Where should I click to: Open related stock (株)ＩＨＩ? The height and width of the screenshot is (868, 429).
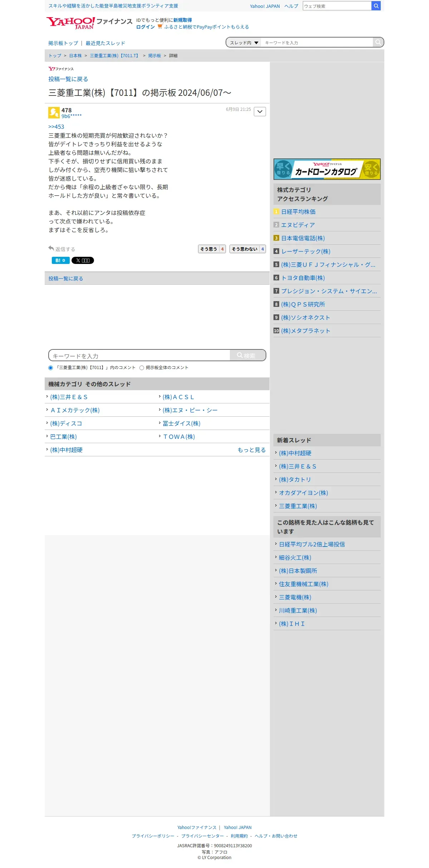tap(292, 624)
